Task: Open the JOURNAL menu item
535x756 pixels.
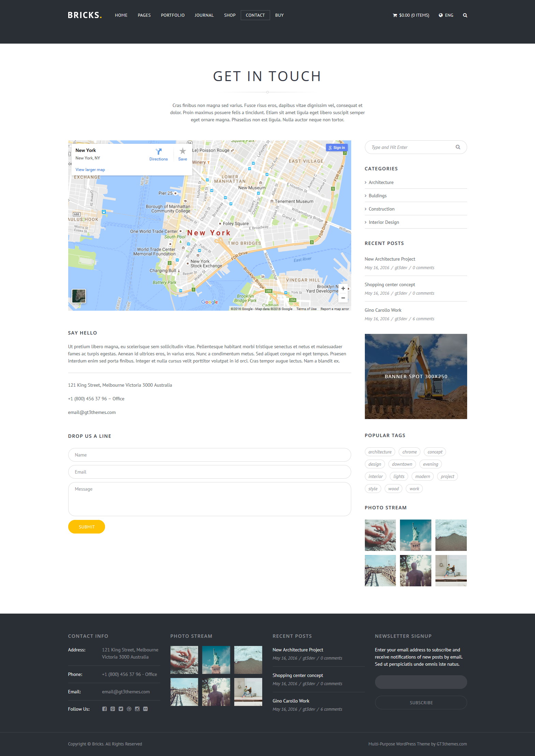Action: [204, 15]
